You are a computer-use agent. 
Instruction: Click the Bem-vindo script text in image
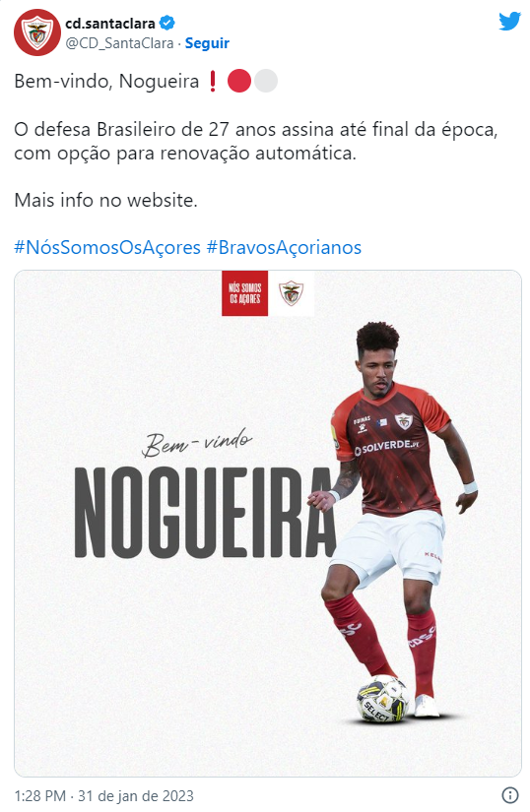pos(197,444)
